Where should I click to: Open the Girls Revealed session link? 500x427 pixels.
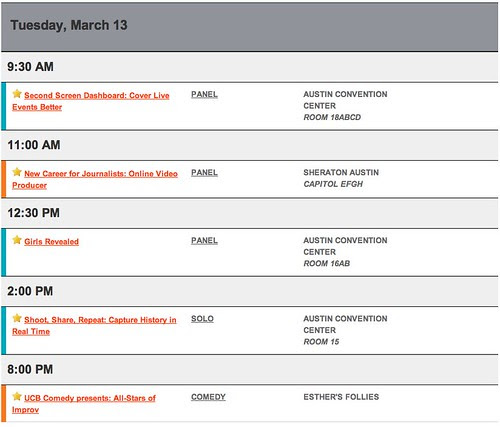(x=51, y=242)
